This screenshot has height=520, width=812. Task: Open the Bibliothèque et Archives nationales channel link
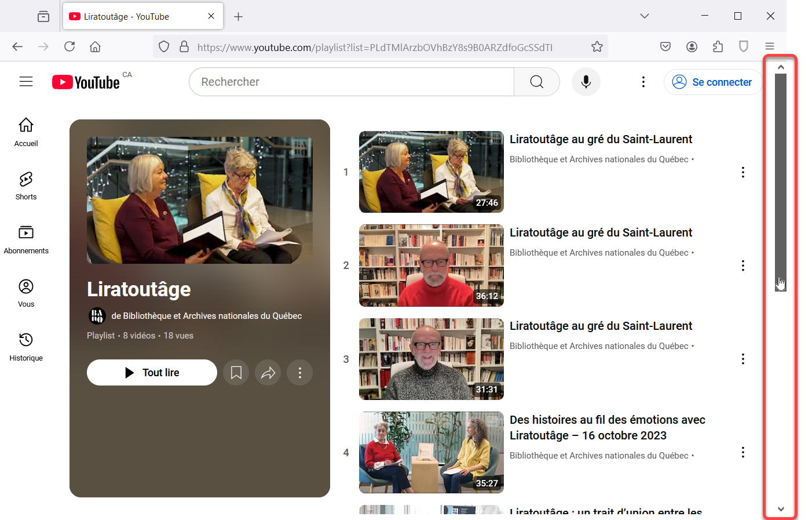pyautogui.click(x=206, y=316)
